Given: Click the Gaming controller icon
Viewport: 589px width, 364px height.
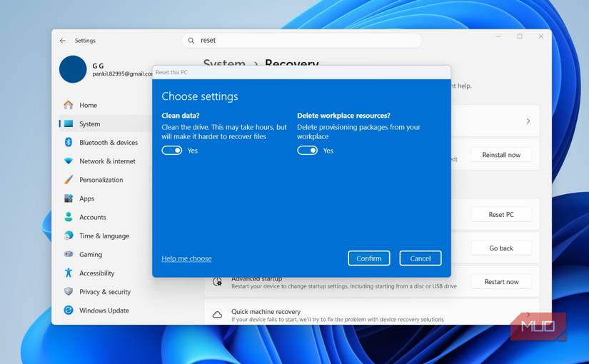Looking at the screenshot, I should point(69,254).
